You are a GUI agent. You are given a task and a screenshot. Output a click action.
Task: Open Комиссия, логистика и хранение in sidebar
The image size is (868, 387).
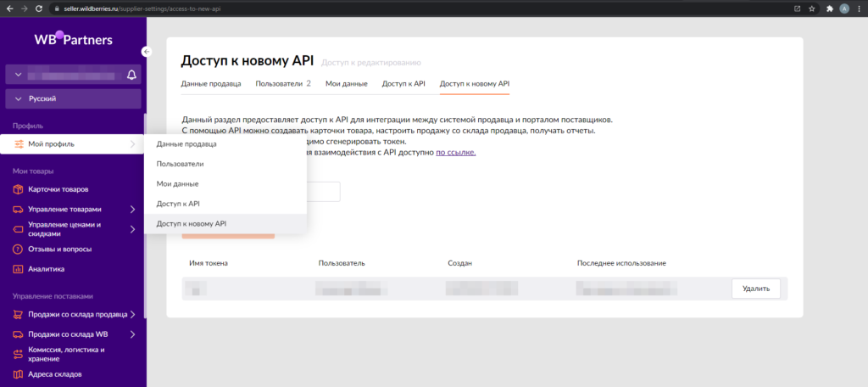(x=66, y=354)
